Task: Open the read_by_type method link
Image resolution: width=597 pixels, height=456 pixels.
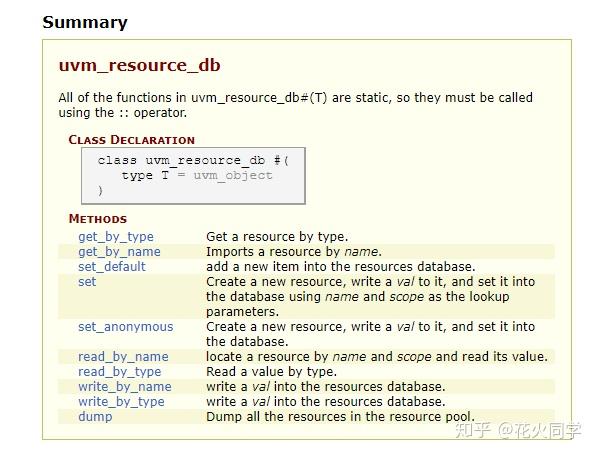Action: (120, 371)
